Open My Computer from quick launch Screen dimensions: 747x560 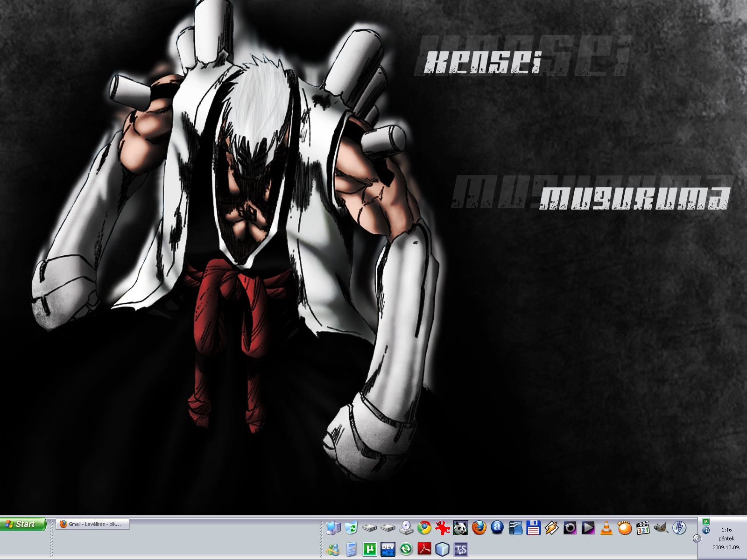334,528
